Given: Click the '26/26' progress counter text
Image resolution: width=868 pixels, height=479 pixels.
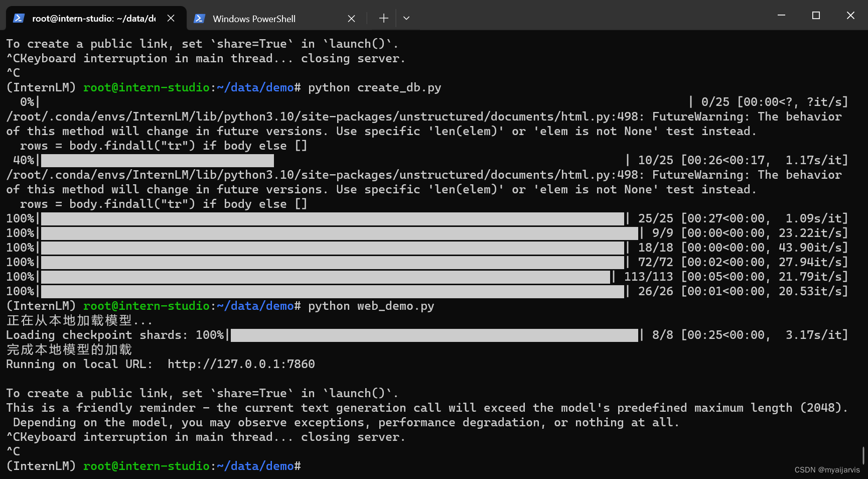Looking at the screenshot, I should (655, 291).
